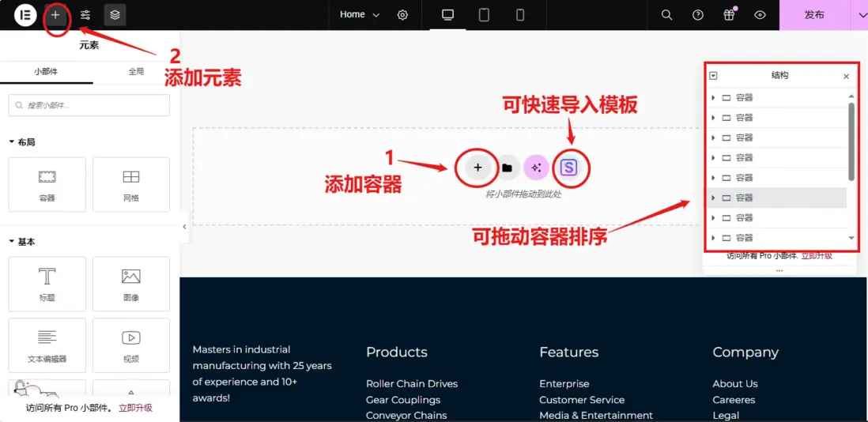Select the 图像 image widget
Screen dimensions: 868x422
[x=131, y=284]
